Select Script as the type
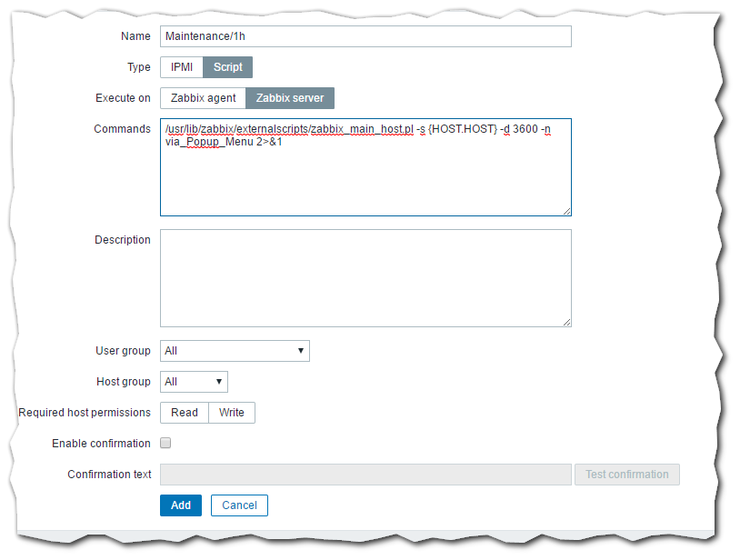This screenshot has width=740, height=560. (228, 67)
